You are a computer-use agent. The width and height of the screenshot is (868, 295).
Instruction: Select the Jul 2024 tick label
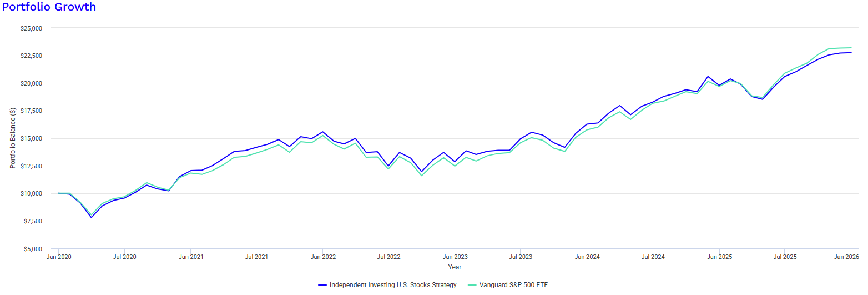coord(653,257)
